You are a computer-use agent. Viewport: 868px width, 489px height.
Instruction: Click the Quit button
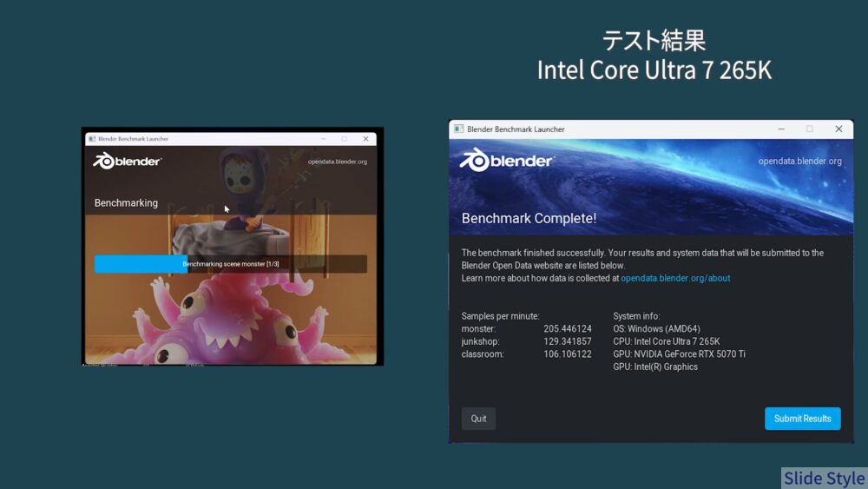[478, 419]
